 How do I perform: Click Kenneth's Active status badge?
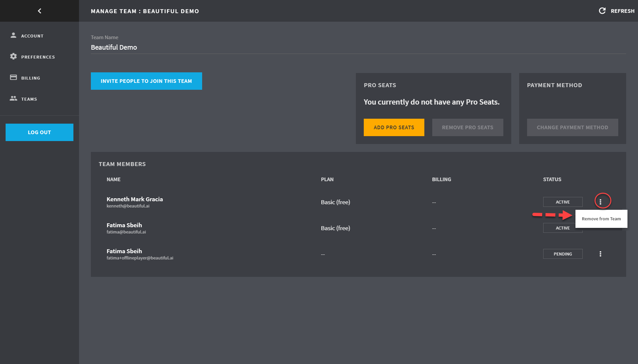point(563,202)
